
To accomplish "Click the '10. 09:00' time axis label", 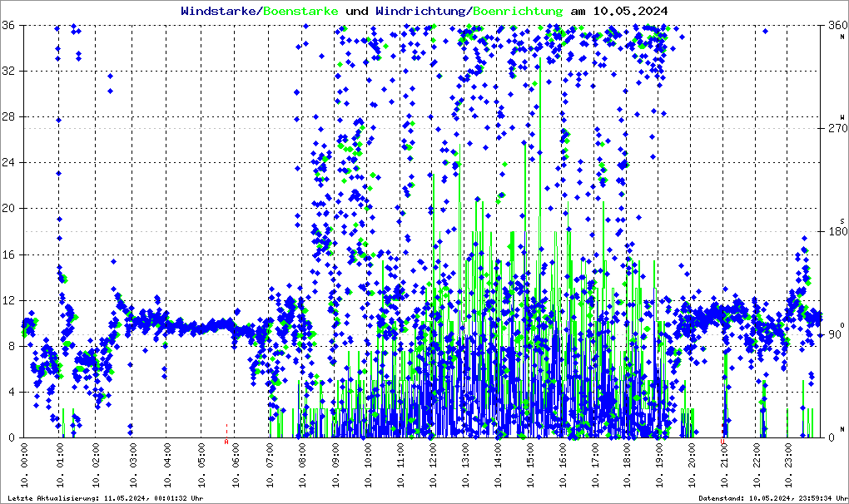I will [335, 466].
